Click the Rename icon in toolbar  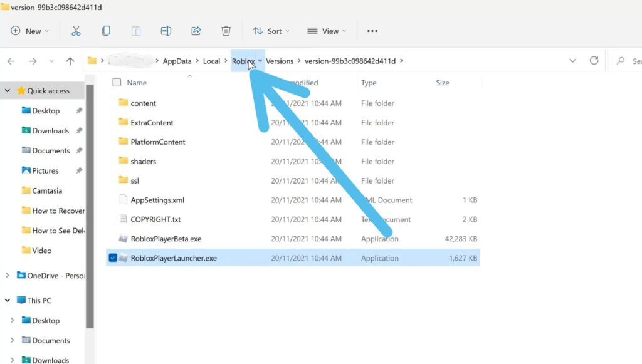pos(166,31)
